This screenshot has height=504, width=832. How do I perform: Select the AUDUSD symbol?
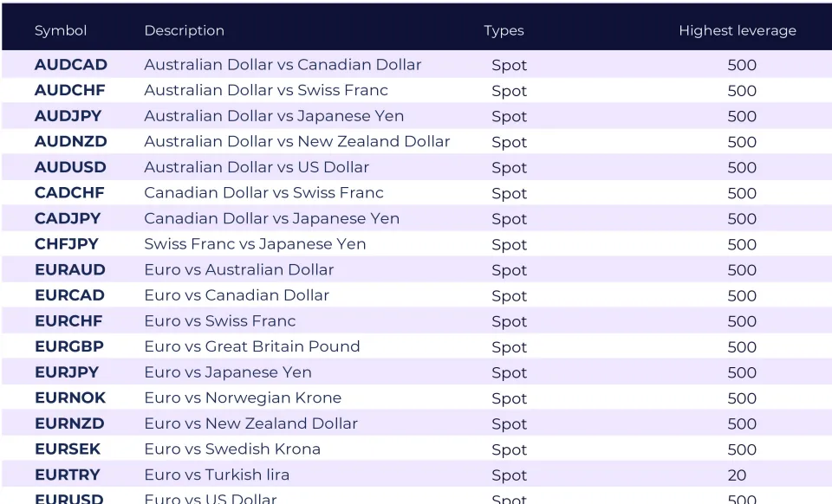coord(70,167)
